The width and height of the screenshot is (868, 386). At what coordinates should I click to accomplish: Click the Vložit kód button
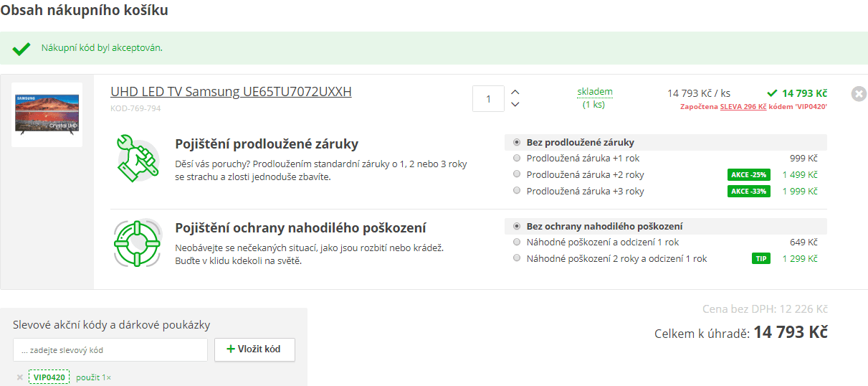[254, 349]
